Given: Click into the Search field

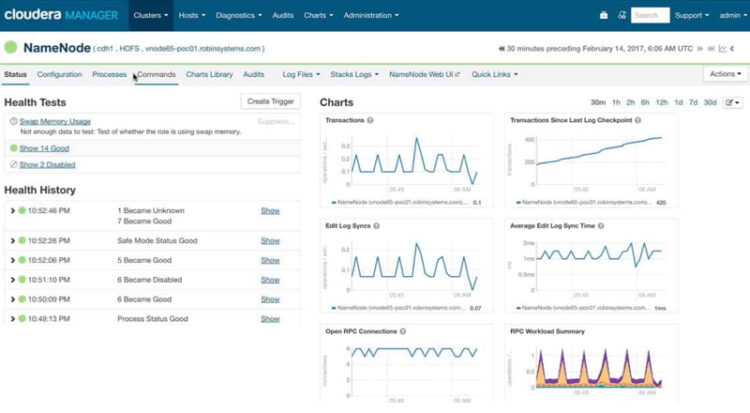Looking at the screenshot, I should click(650, 15).
